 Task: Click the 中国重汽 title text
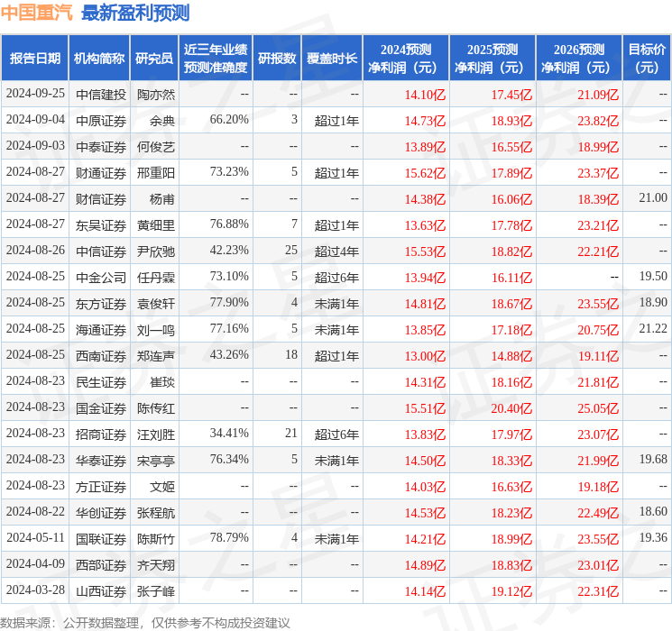point(37,13)
